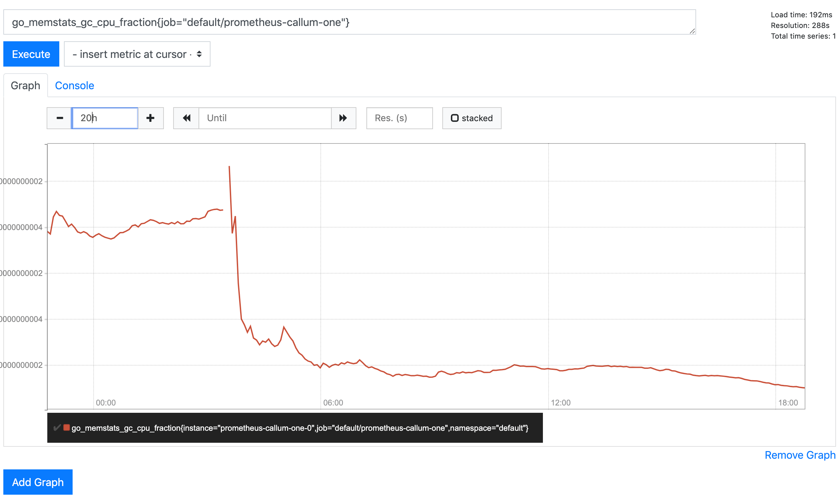
Task: Switch to the Console tab
Action: (x=74, y=86)
